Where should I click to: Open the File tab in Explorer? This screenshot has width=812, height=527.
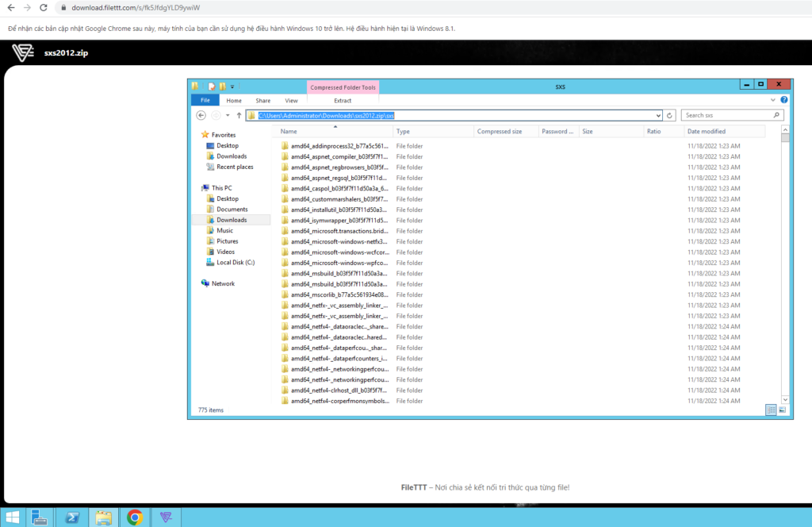click(205, 101)
